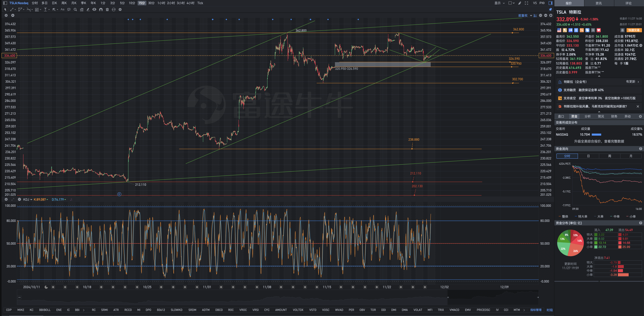644x316 pixels.
Task: Open the 前复权 adjustment dropdown
Action: (x=525, y=16)
